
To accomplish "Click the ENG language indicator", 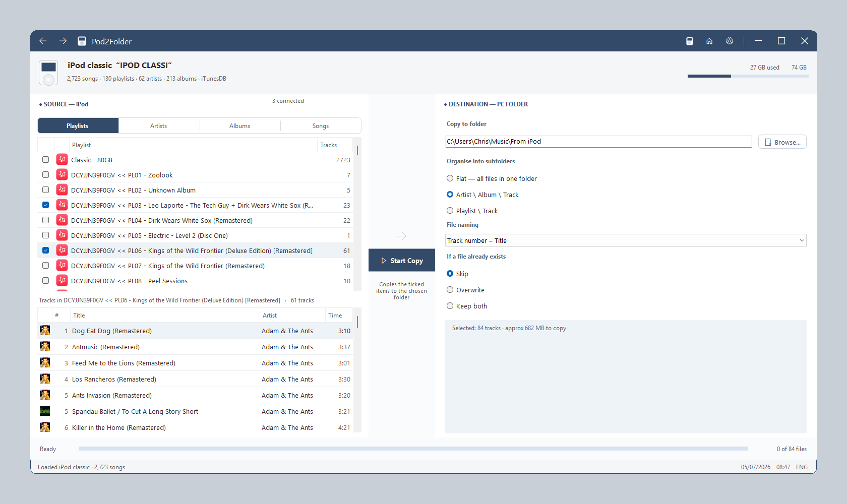I will click(x=802, y=467).
